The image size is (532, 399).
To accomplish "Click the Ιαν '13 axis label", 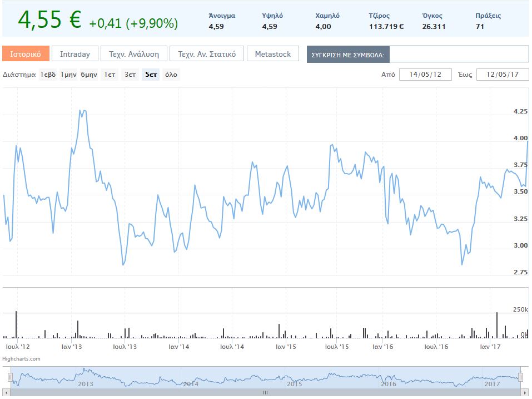I will 72,347.
